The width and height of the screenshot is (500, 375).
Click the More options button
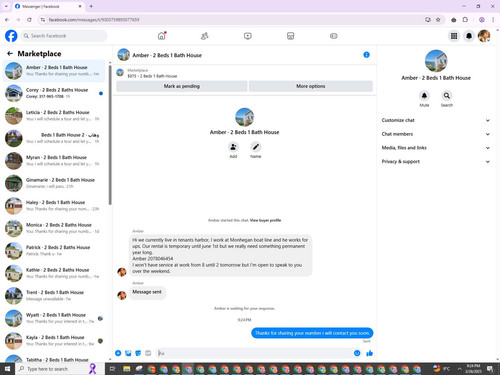click(311, 86)
